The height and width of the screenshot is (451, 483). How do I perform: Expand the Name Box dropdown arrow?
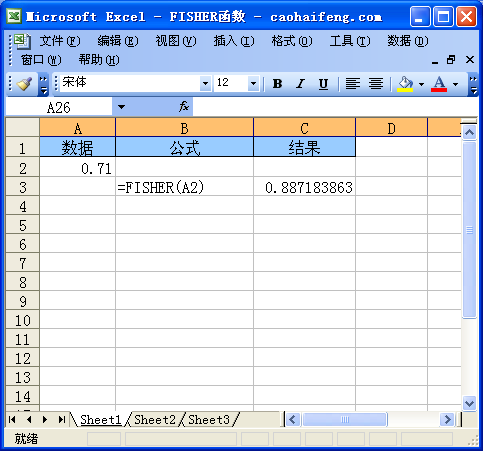click(121, 107)
